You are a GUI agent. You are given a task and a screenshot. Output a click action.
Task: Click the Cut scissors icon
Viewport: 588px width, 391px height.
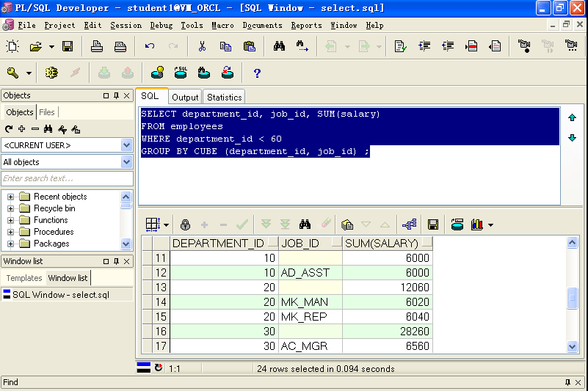coord(202,47)
